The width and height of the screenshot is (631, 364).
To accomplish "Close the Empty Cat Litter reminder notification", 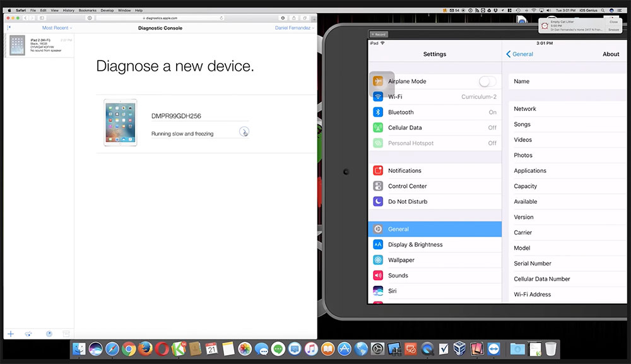I will pyautogui.click(x=614, y=22).
